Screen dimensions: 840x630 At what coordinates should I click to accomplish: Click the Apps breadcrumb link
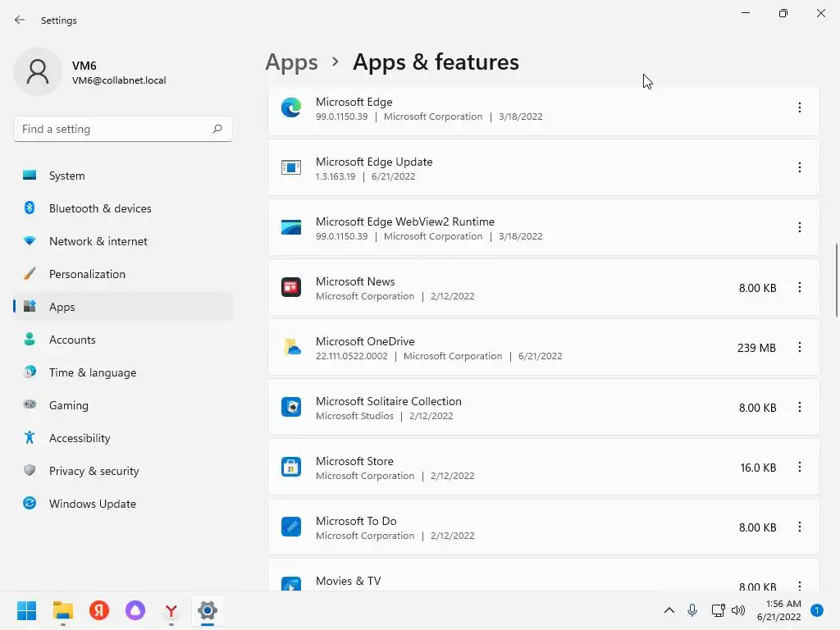[291, 62]
